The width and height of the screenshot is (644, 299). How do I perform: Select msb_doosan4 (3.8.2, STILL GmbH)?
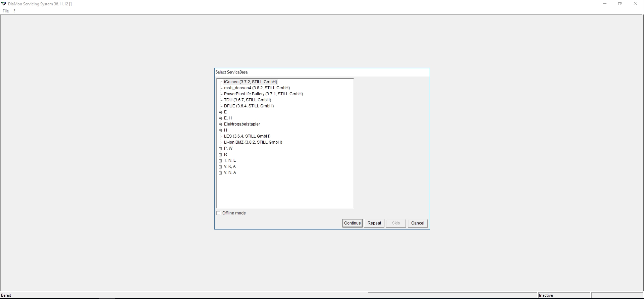(257, 88)
